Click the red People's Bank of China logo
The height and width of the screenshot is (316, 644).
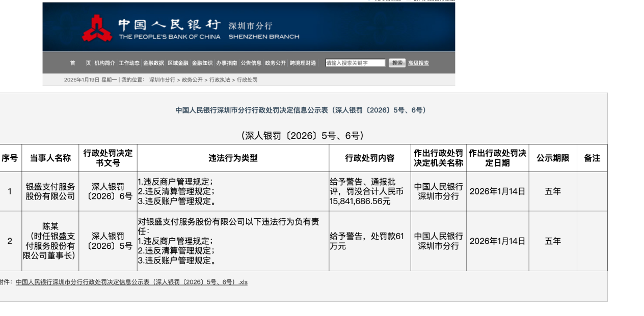[97, 28]
